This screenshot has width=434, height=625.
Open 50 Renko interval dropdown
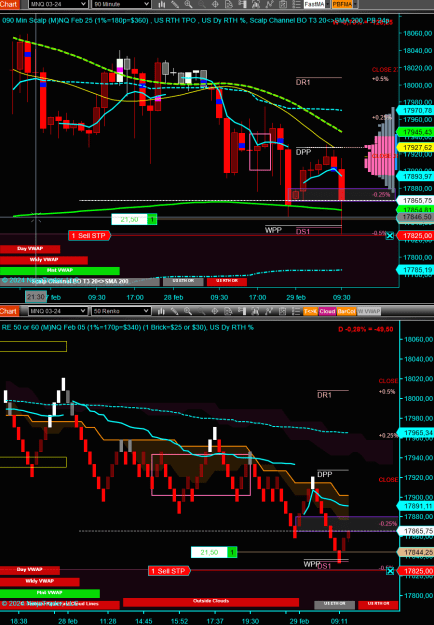(x=121, y=311)
